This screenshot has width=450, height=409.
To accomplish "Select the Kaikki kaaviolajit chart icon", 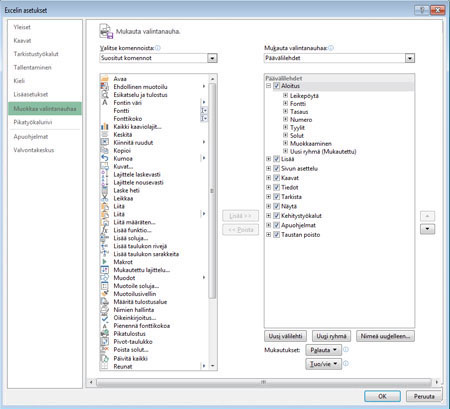I will 105,127.
